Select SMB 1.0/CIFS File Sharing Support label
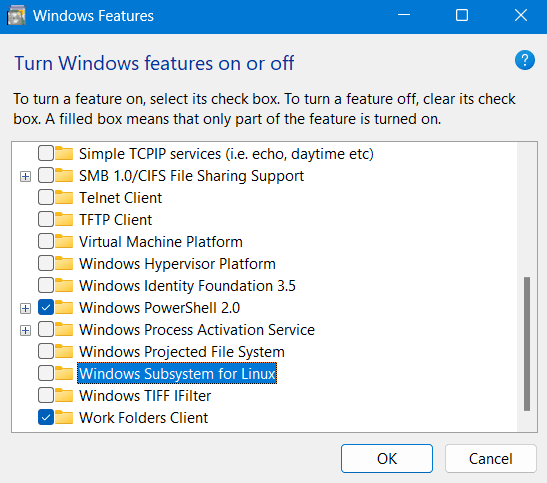Viewport: 547px width, 483px height. [x=192, y=176]
